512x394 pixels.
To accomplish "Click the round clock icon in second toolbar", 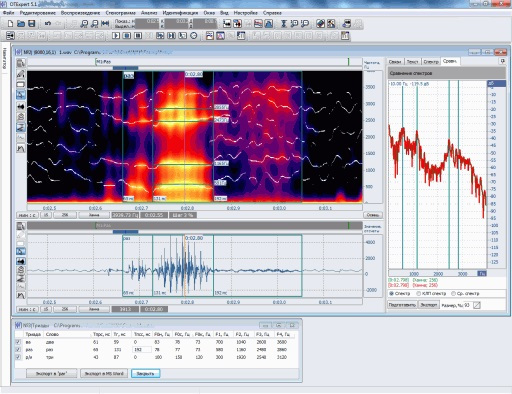I will tap(194, 35).
